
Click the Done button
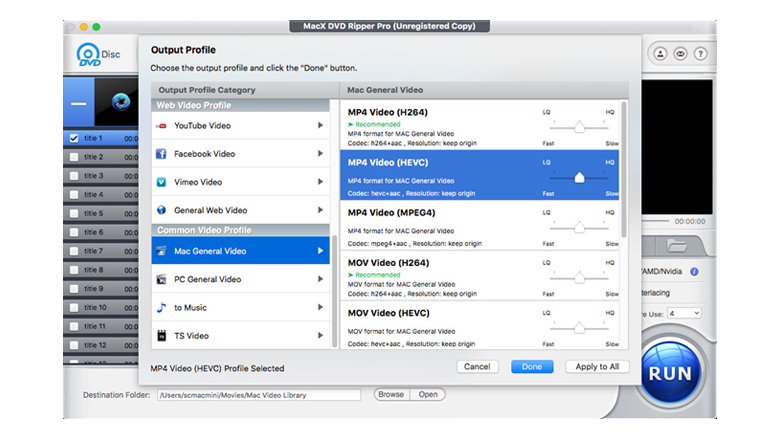pos(532,367)
